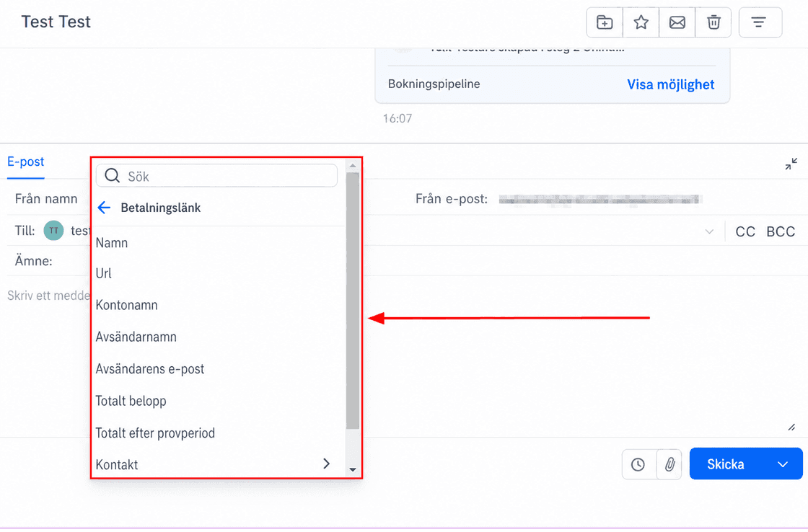Attach a file with the paperclip icon
Viewport: 808px width, 532px height.
click(x=670, y=464)
